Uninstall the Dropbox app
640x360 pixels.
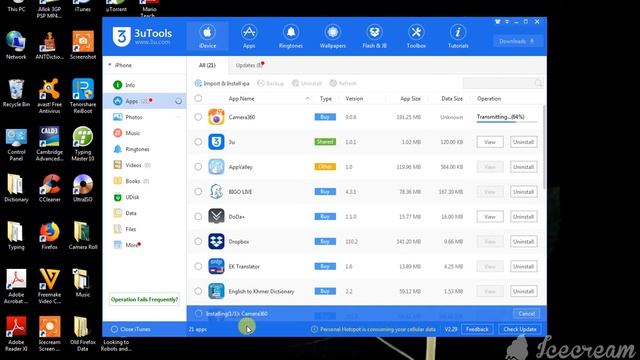[x=524, y=242]
